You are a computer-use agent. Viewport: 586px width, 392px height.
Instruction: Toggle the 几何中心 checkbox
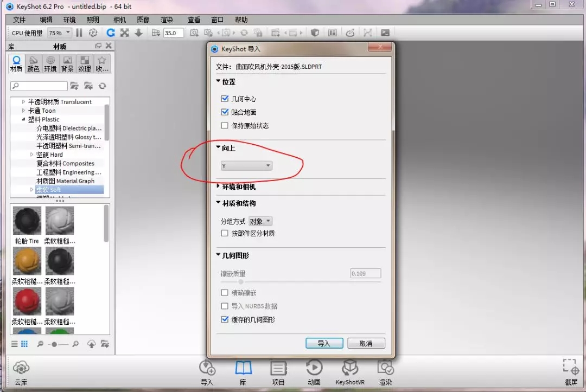click(x=225, y=99)
